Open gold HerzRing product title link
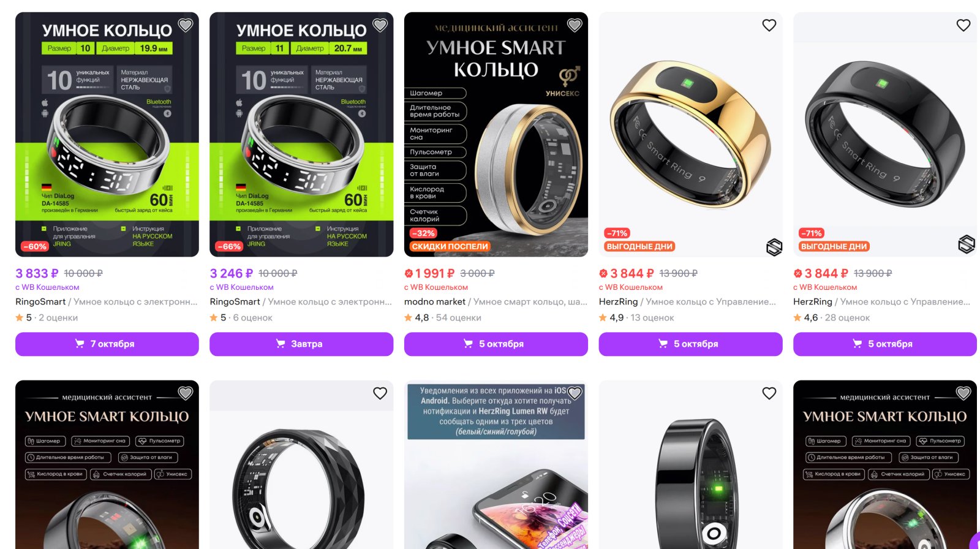This screenshot has width=980, height=549. tap(687, 301)
